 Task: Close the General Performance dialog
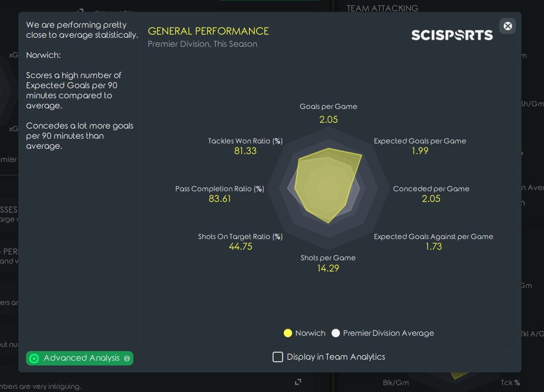(x=507, y=26)
